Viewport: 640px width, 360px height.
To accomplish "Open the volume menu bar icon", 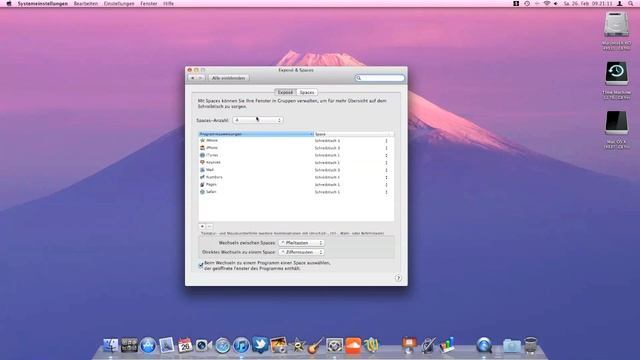I will pos(556,3).
